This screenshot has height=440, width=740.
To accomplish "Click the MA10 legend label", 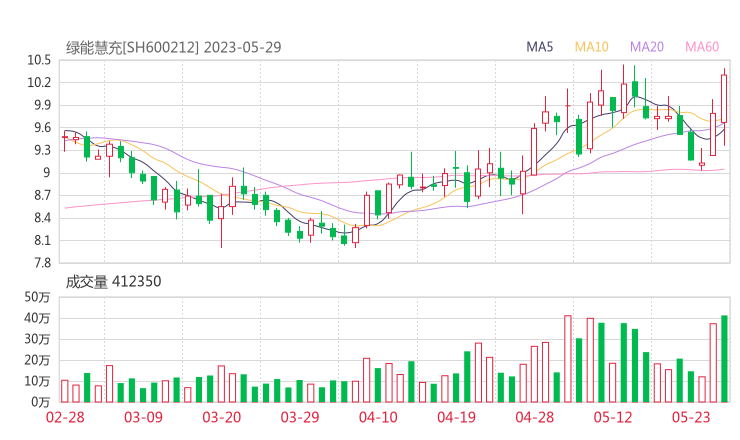I will (x=591, y=47).
